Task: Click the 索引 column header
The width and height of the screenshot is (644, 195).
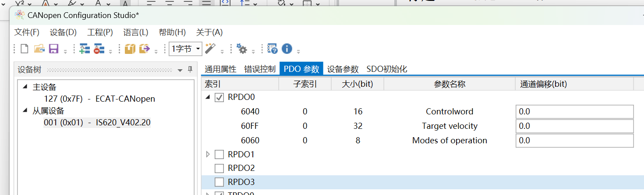Action: click(240, 84)
